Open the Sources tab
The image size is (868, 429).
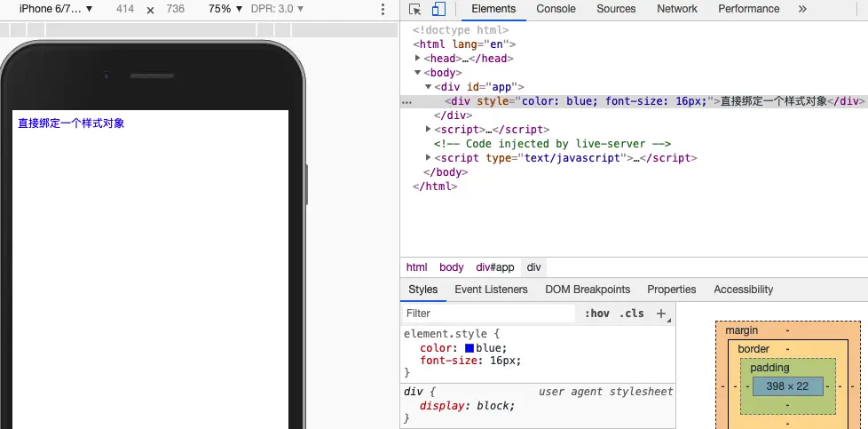(616, 9)
